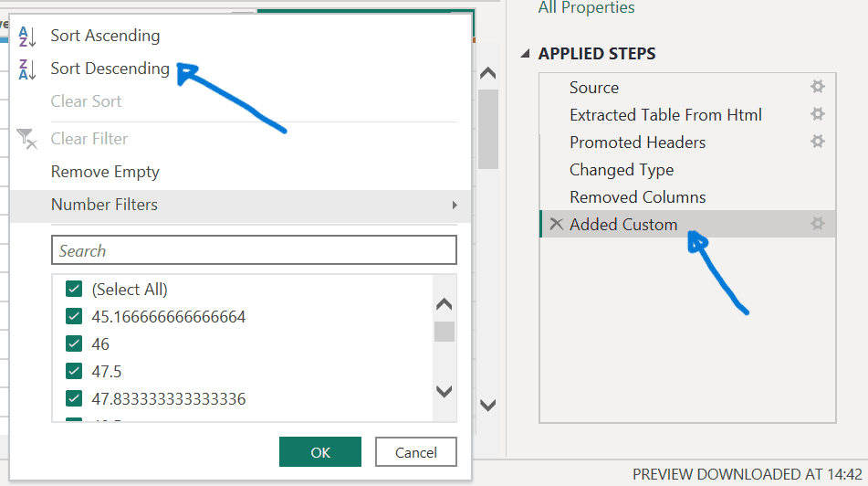Image resolution: width=868 pixels, height=486 pixels.
Task: Open gear icon for Promoted Headers step
Action: click(x=817, y=142)
